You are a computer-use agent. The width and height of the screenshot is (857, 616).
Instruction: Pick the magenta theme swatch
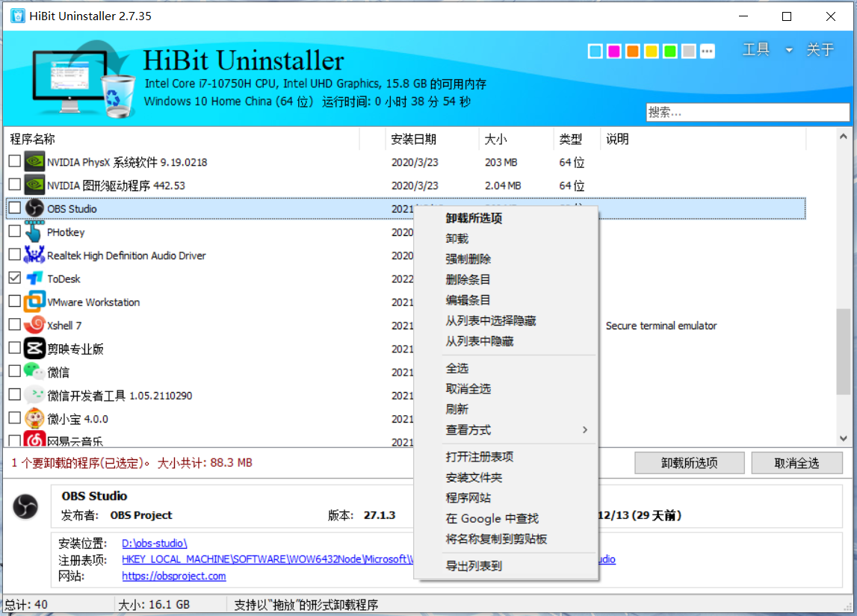tap(614, 52)
